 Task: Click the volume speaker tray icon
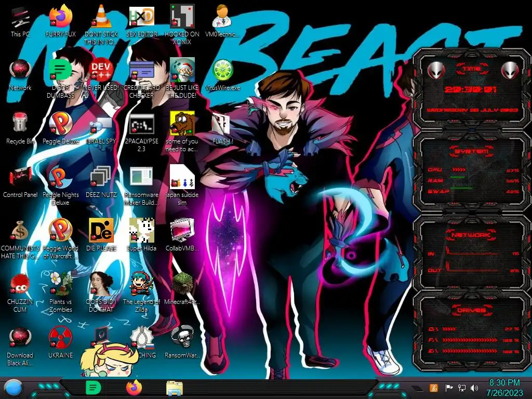tap(474, 388)
